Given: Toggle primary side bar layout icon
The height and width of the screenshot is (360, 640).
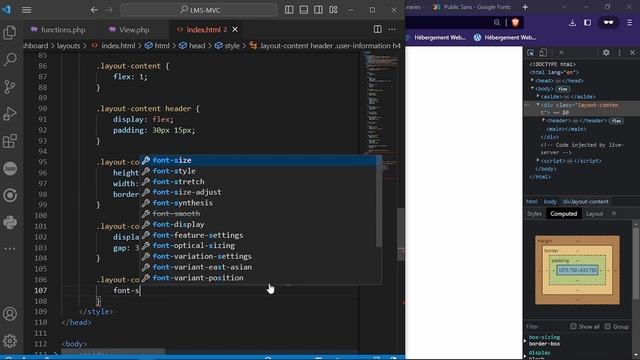Looking at the screenshot, I should tap(289, 10).
